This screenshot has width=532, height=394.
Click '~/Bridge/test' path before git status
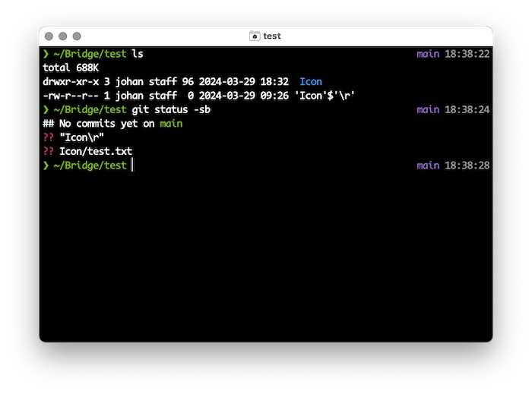(90, 109)
